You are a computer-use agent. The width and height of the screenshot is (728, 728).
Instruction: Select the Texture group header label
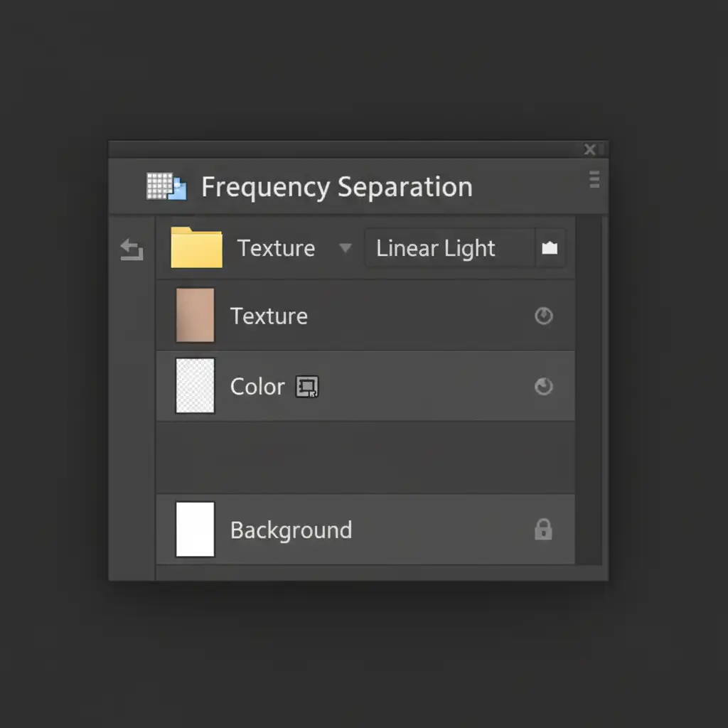tap(276, 248)
